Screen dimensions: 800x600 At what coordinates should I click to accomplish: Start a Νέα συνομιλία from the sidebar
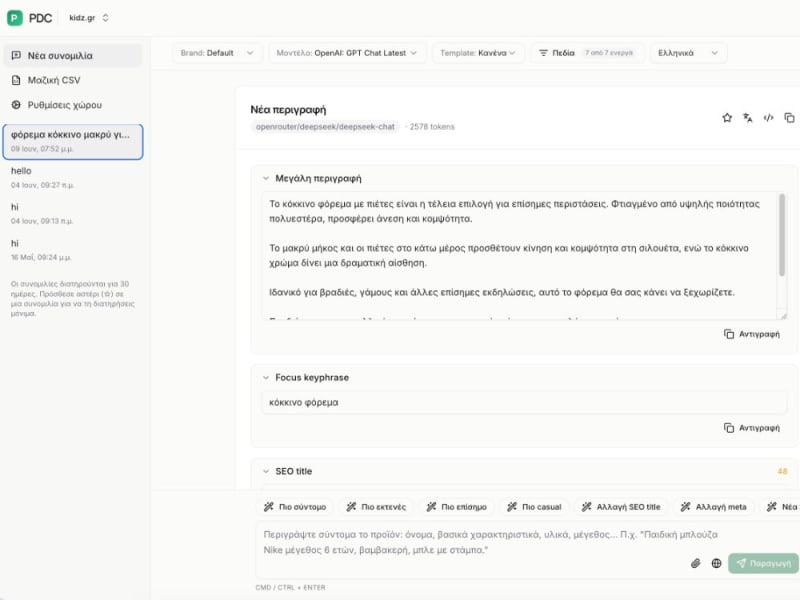72,56
